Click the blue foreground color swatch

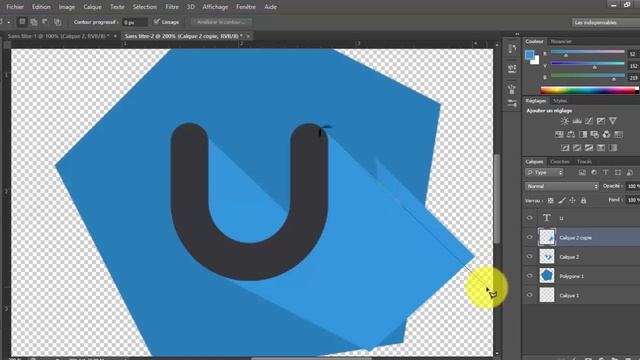click(529, 55)
